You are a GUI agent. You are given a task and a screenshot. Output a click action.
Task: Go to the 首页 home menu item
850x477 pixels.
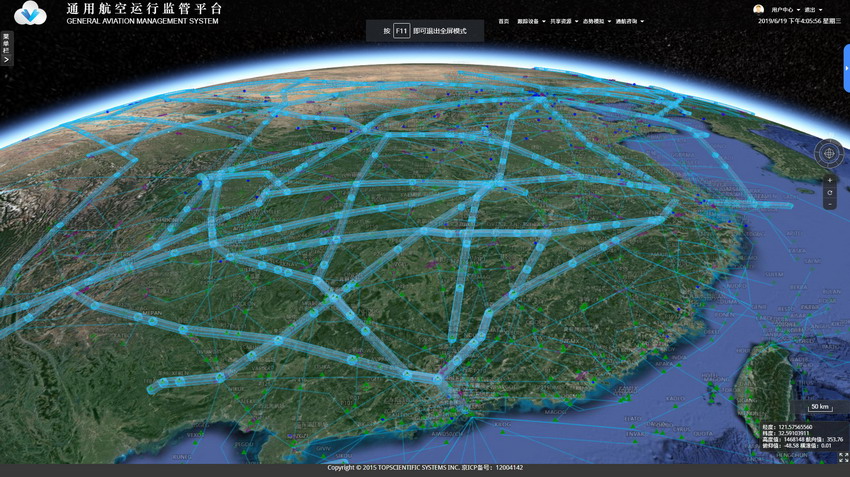point(504,21)
